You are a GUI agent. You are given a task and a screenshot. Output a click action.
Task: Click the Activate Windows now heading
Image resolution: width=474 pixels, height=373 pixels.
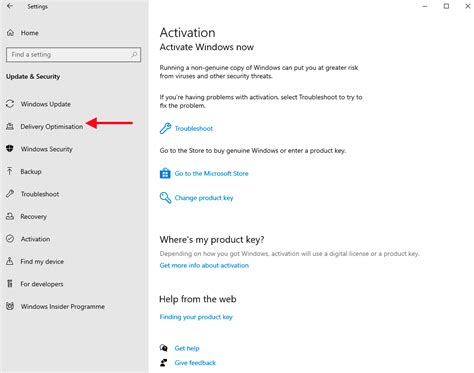207,47
